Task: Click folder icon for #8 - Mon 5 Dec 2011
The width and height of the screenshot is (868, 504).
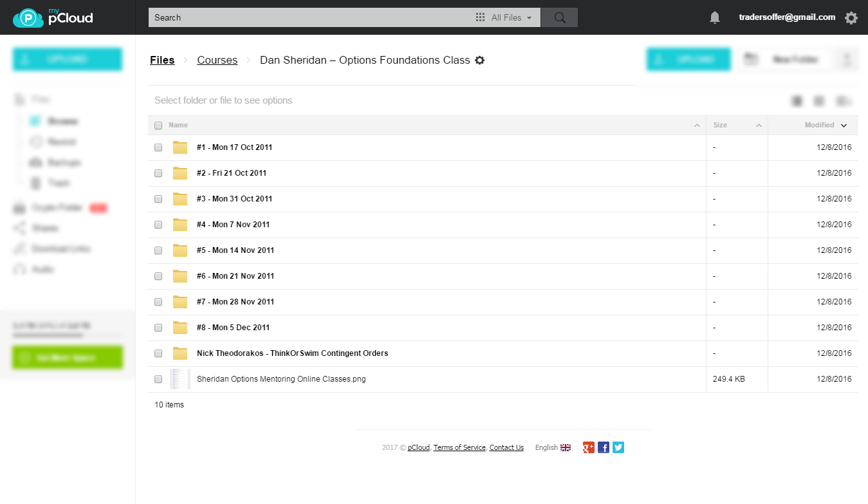Action: tap(180, 328)
